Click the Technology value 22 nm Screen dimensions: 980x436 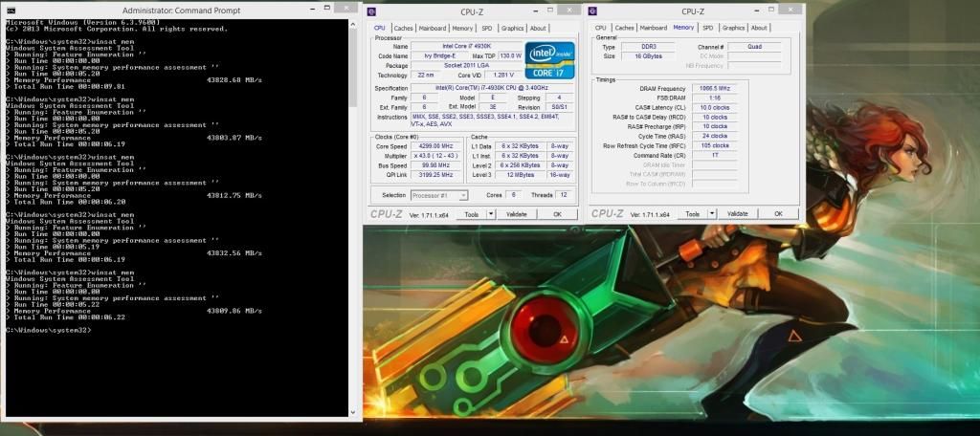click(x=426, y=75)
